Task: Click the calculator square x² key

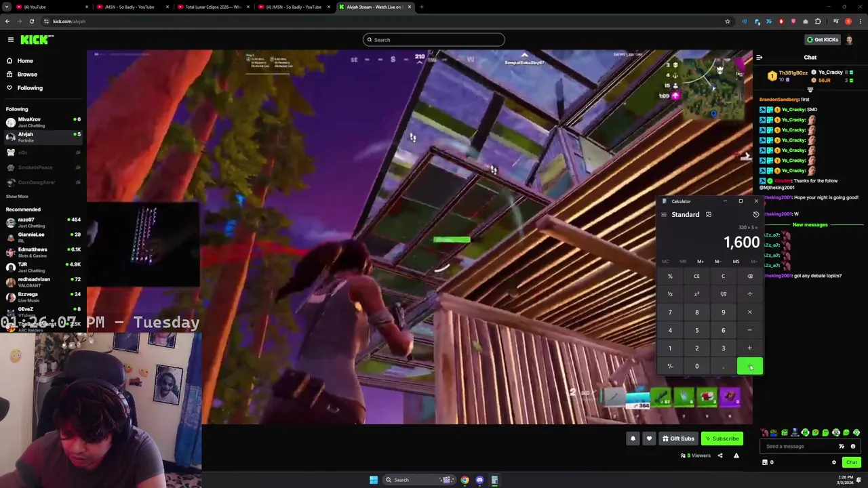Action: click(696, 294)
